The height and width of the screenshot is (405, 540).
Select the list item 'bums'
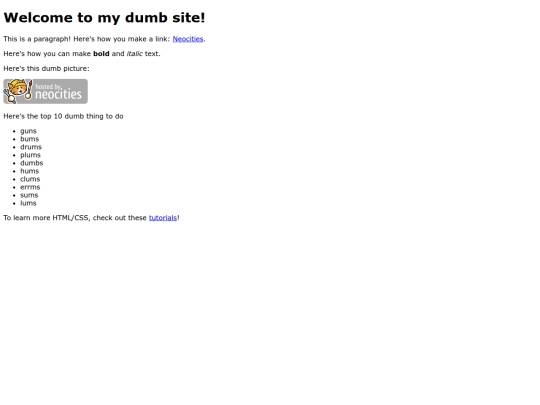(30, 139)
